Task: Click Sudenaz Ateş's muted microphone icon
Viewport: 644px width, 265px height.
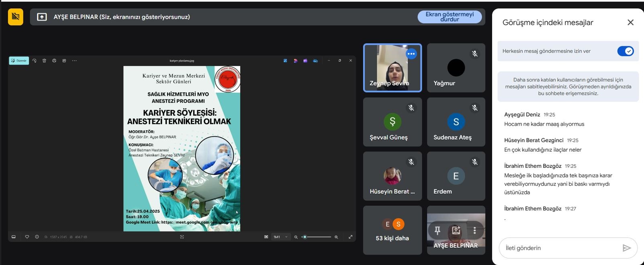Action: [x=475, y=108]
